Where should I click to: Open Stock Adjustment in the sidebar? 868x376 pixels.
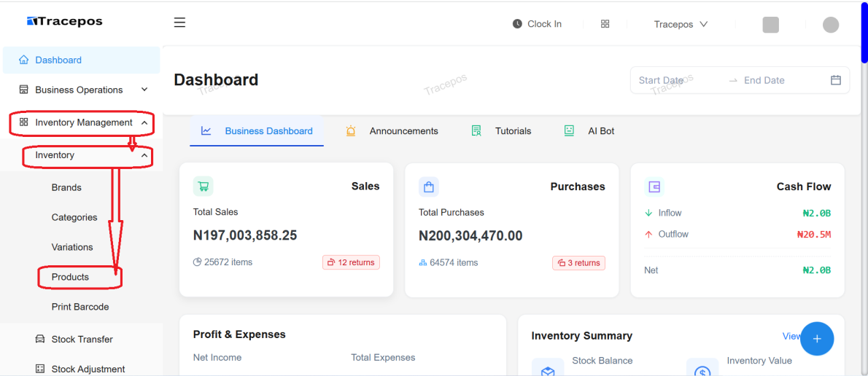(88, 369)
